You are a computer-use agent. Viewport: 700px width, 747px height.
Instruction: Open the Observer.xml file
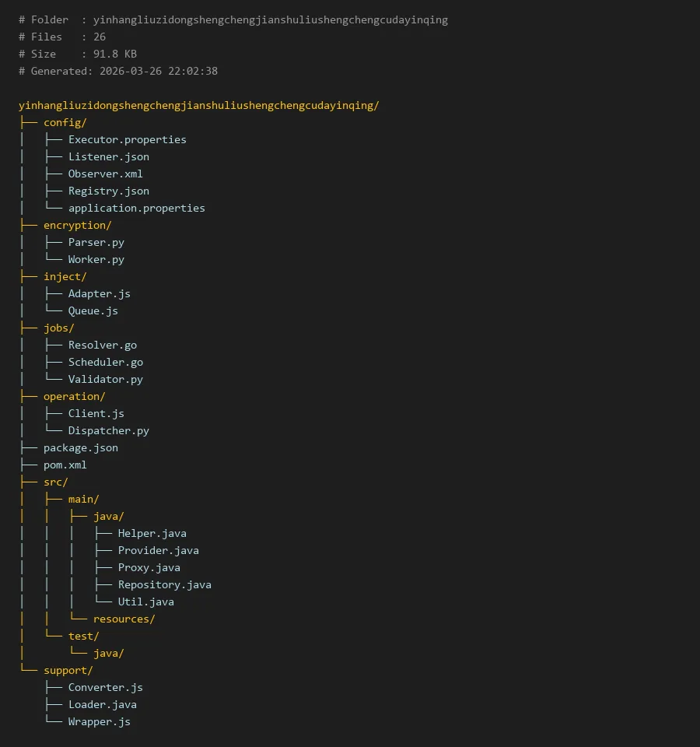[x=105, y=174]
